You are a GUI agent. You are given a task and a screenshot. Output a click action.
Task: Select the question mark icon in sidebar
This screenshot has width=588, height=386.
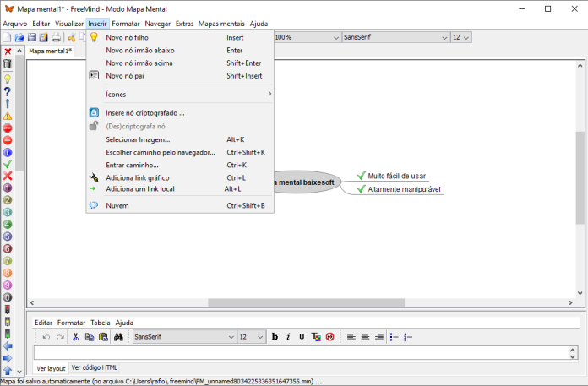(x=8, y=91)
